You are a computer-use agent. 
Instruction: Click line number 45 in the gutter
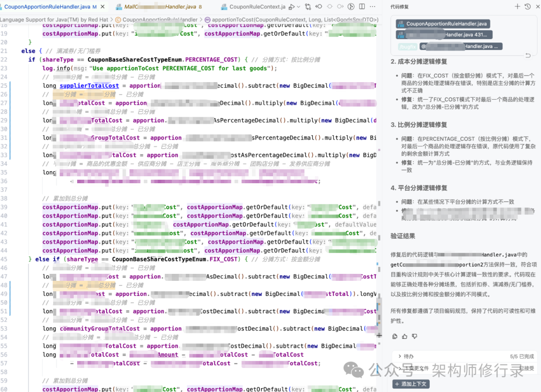coord(4,259)
